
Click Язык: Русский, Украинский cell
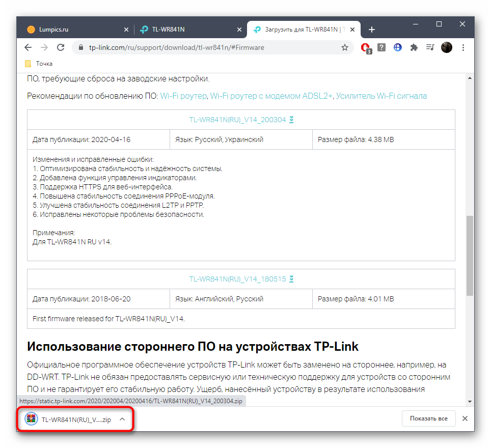click(241, 139)
